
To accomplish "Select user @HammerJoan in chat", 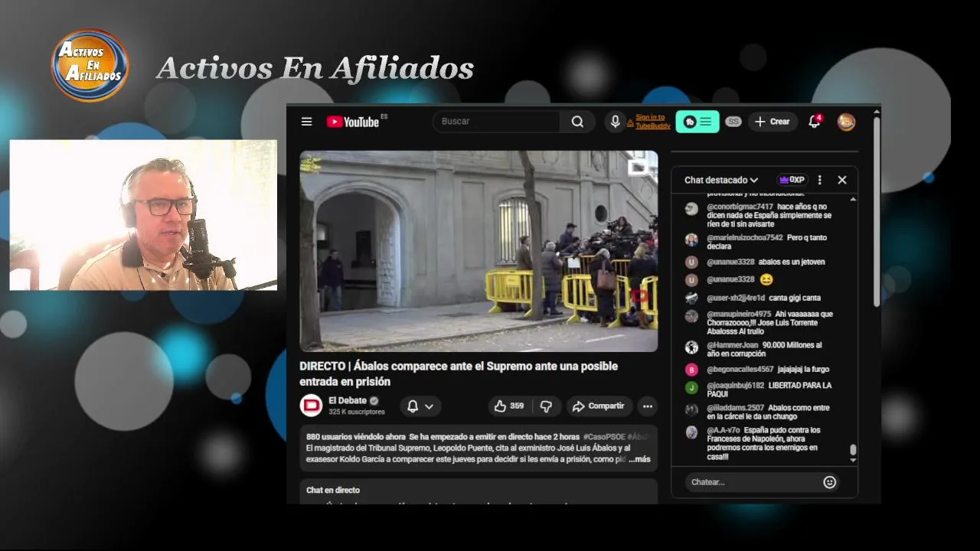I will (x=732, y=345).
